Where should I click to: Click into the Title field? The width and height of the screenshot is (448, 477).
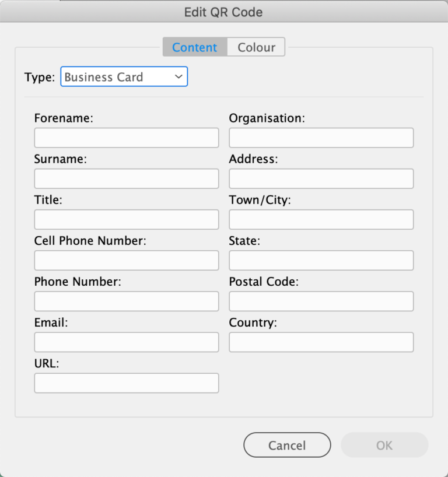[x=127, y=220]
